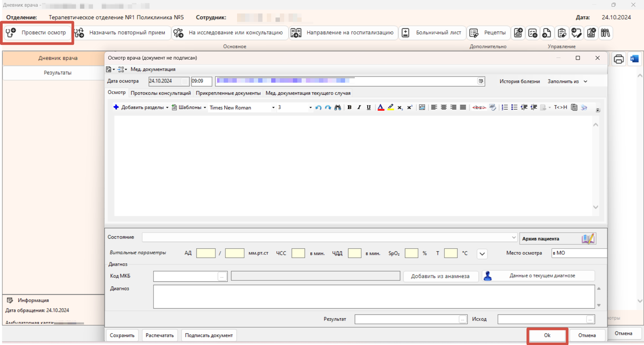Click the insert image icon
Viewport: 644px width, 345px height.
tap(422, 107)
